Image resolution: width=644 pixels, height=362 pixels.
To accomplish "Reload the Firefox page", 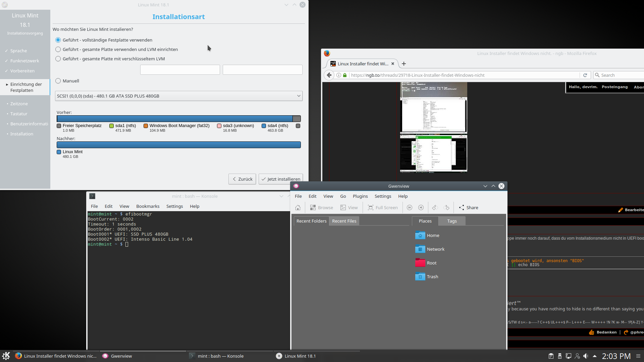I will [585, 75].
